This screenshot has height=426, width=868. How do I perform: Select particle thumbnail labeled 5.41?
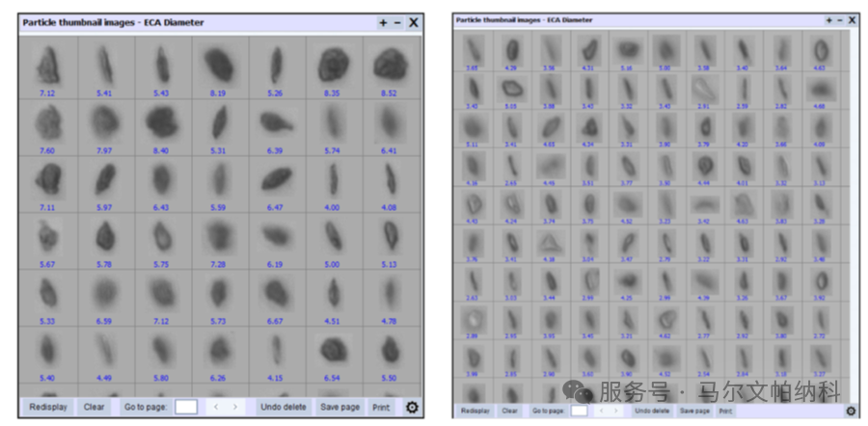click(x=106, y=66)
